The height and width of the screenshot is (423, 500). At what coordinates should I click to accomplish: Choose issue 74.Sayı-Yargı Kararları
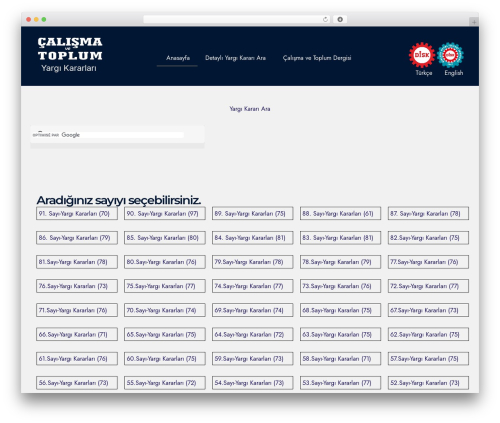click(x=253, y=286)
